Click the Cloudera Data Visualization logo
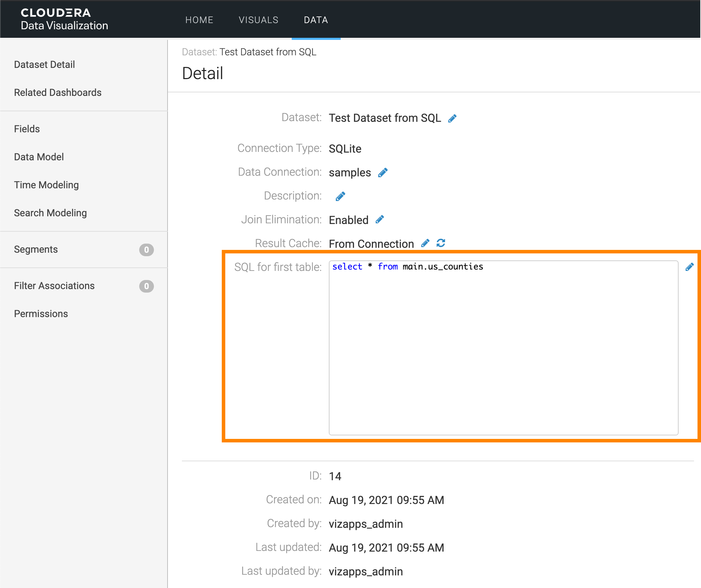Screen dimensions: 701x588 (64, 19)
